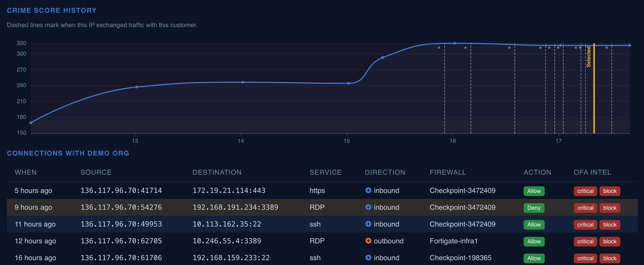Click Allow badge in the Fortigate-infra1 row

click(x=534, y=241)
